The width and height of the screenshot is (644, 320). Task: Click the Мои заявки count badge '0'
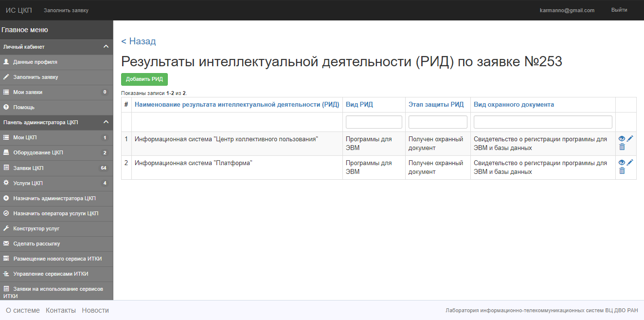(x=105, y=92)
